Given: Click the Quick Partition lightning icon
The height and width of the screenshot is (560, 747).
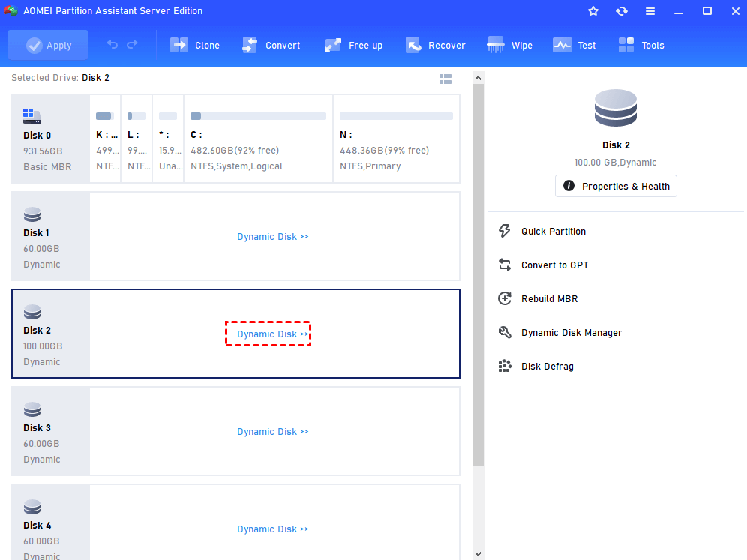Looking at the screenshot, I should pyautogui.click(x=505, y=231).
